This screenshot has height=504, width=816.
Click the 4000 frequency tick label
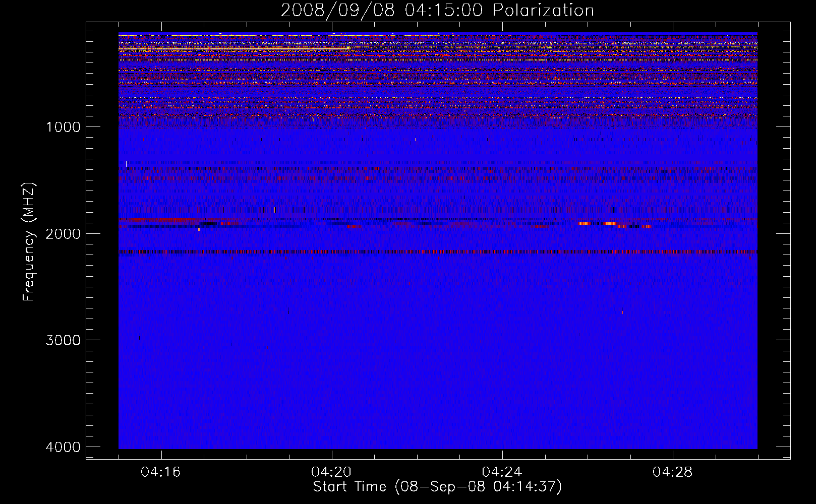[64, 447]
